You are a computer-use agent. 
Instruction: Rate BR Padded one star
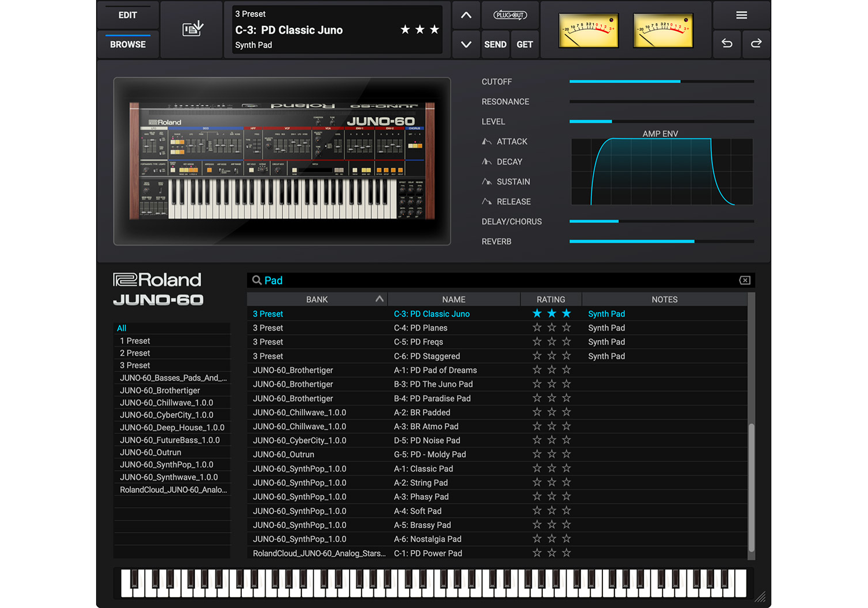537,412
